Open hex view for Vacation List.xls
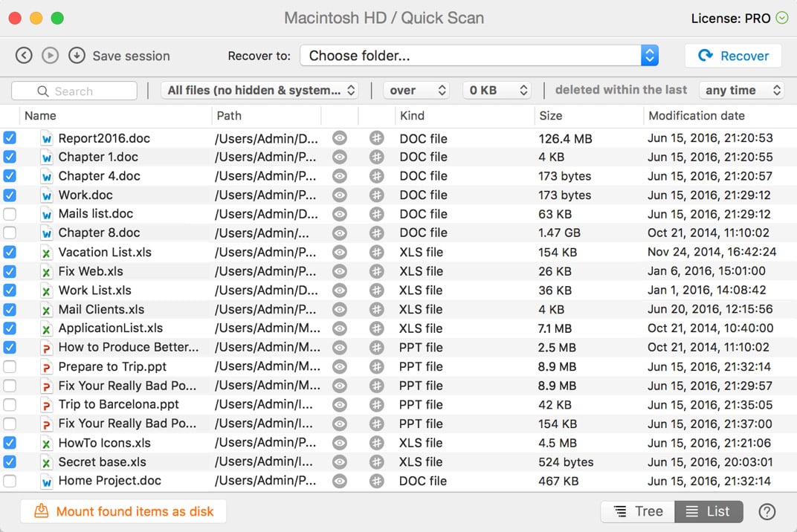This screenshot has height=532, width=797. tap(377, 253)
